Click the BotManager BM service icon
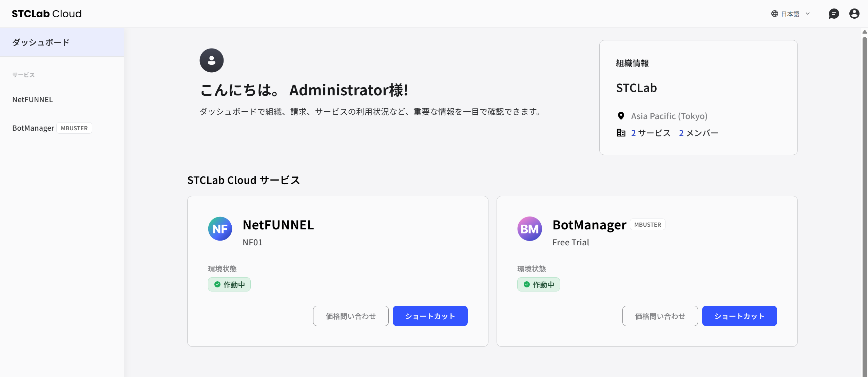This screenshot has width=868, height=377. pyautogui.click(x=529, y=228)
